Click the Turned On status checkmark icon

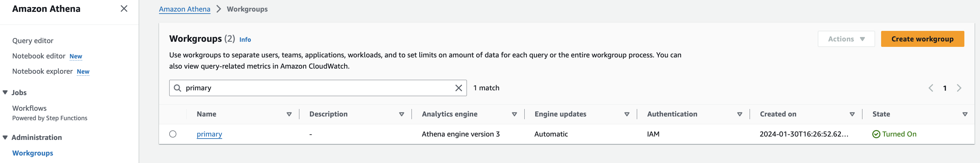tap(876, 134)
